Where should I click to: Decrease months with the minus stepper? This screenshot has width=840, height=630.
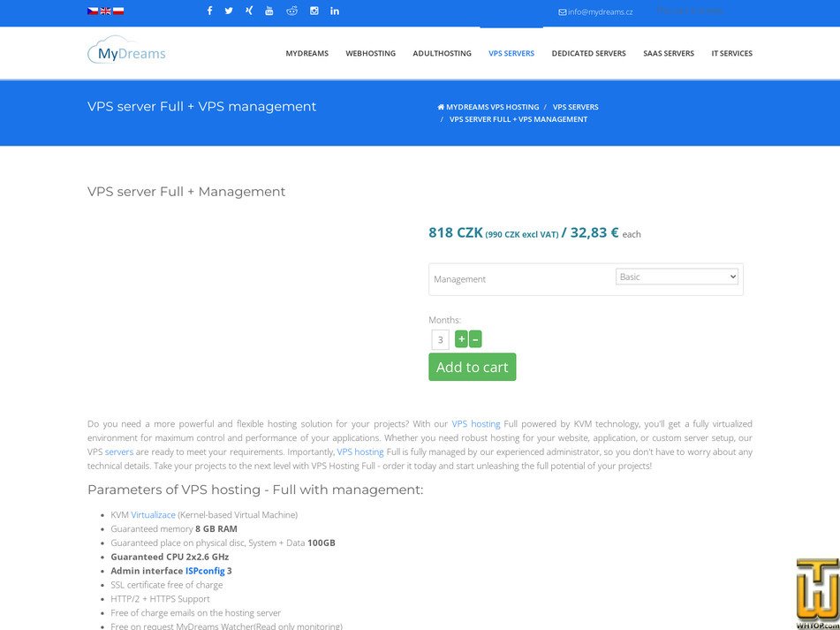[475, 338]
